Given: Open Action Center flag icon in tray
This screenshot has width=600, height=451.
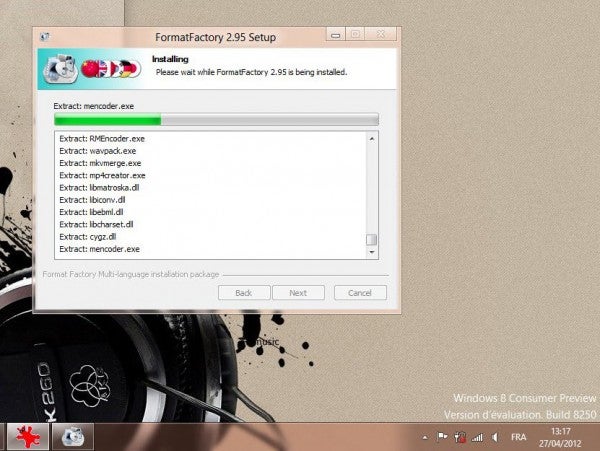Looking at the screenshot, I should [x=442, y=437].
